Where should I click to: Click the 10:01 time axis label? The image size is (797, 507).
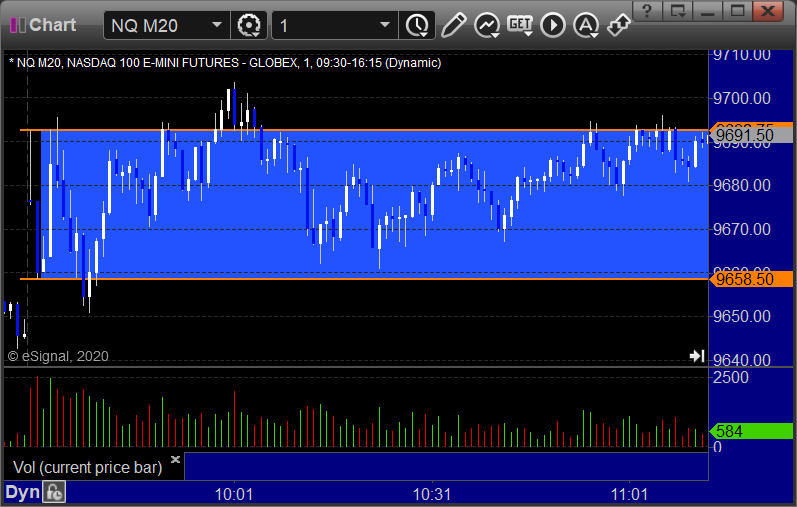click(x=234, y=494)
